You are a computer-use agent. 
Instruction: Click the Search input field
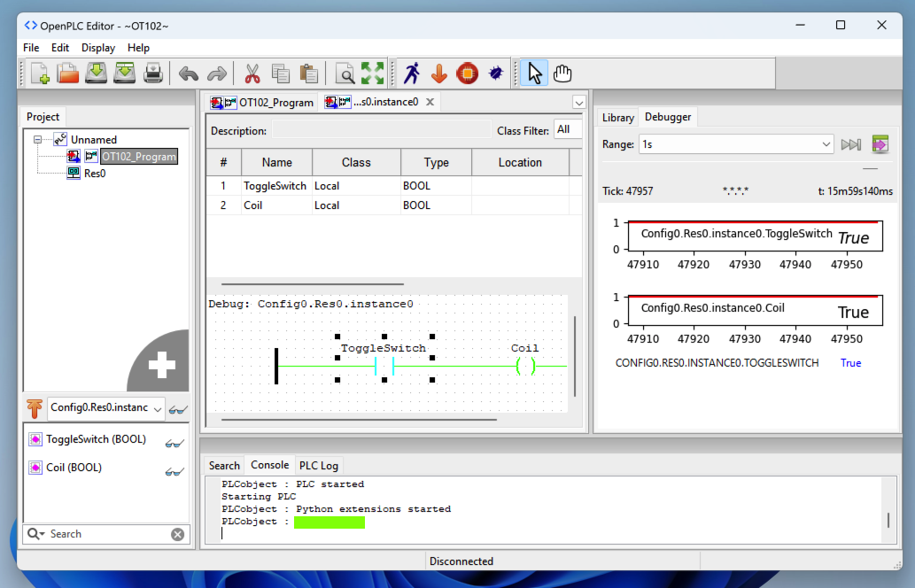pos(107,534)
